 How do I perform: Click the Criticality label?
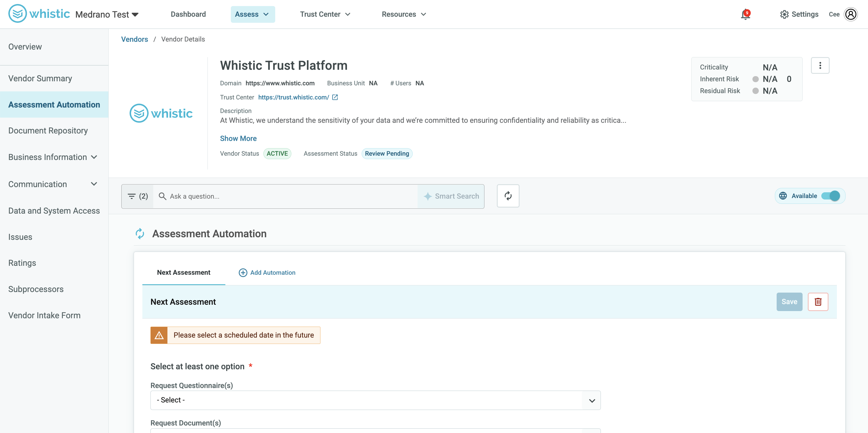coord(714,67)
